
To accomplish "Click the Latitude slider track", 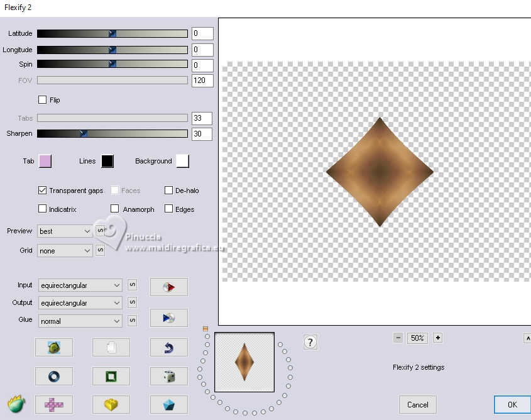I will (112, 33).
